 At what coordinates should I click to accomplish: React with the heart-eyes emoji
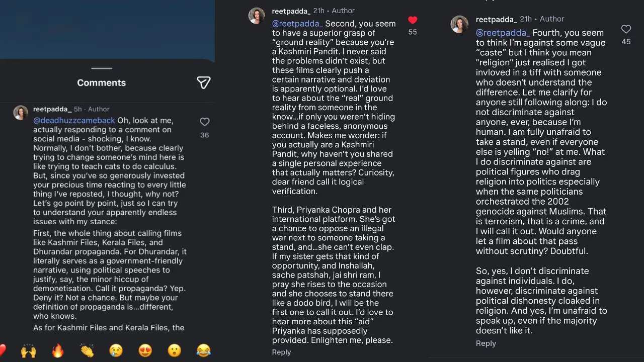click(145, 350)
